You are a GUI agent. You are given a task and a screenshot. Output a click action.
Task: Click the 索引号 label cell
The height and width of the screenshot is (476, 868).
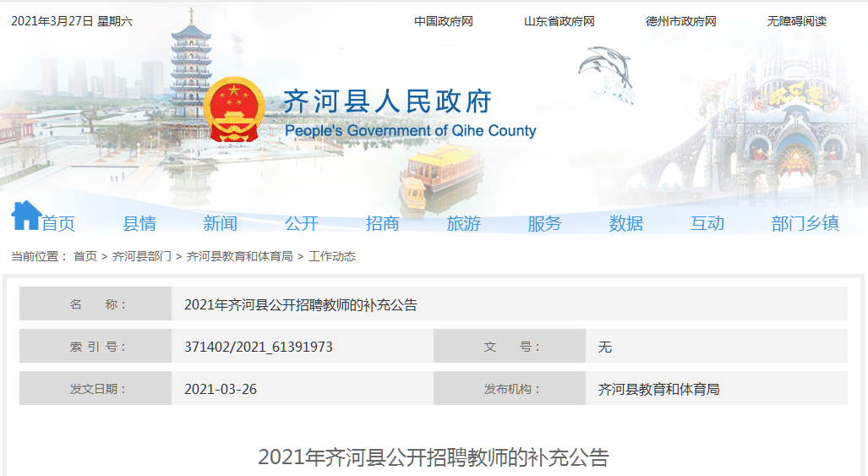coord(96,346)
